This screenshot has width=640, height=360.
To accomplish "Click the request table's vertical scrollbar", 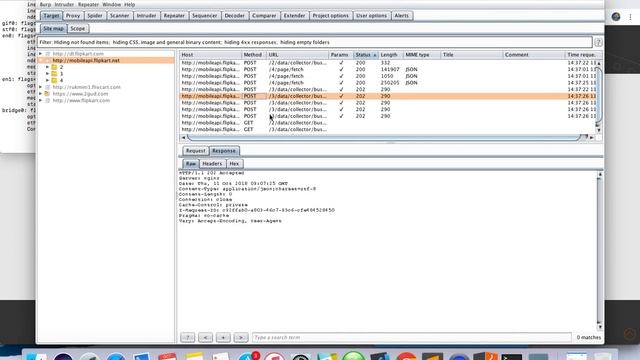I will pyautogui.click(x=599, y=96).
